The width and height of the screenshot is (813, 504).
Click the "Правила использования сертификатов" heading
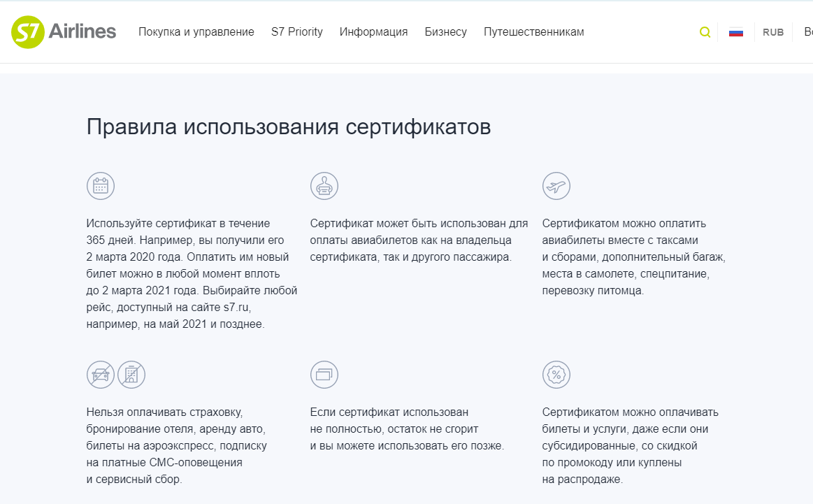(289, 127)
